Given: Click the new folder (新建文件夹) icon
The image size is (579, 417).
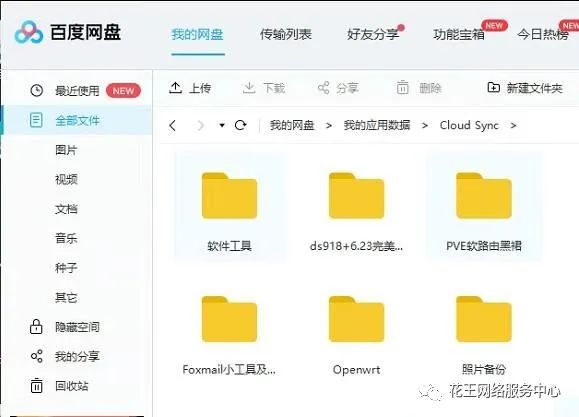Looking at the screenshot, I should [x=494, y=88].
